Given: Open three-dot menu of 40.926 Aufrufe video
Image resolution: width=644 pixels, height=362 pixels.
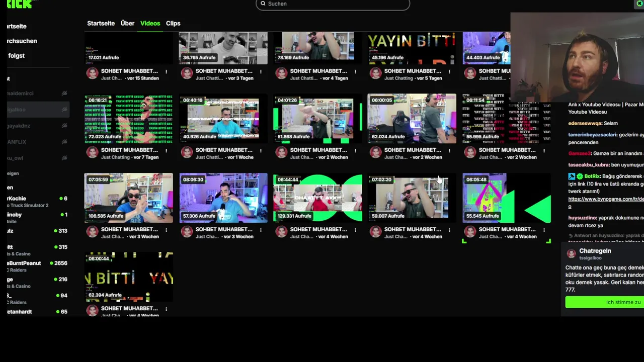Looking at the screenshot, I should 261,151.
